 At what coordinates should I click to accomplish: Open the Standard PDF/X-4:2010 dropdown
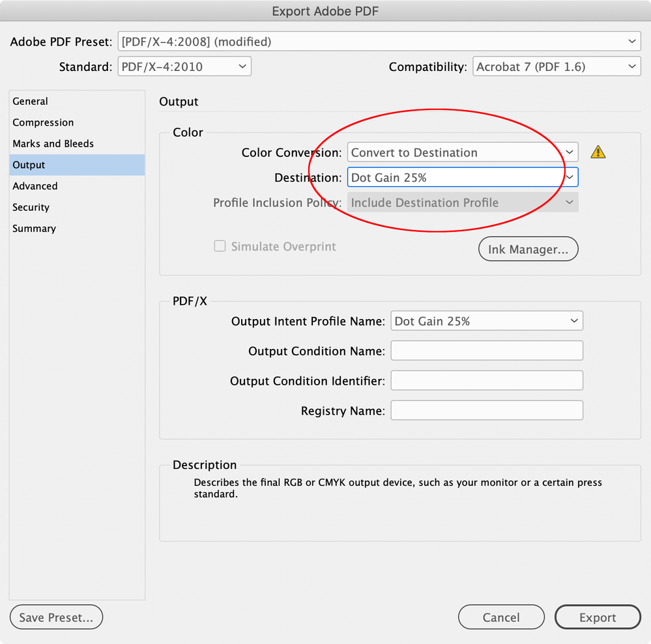coord(184,66)
